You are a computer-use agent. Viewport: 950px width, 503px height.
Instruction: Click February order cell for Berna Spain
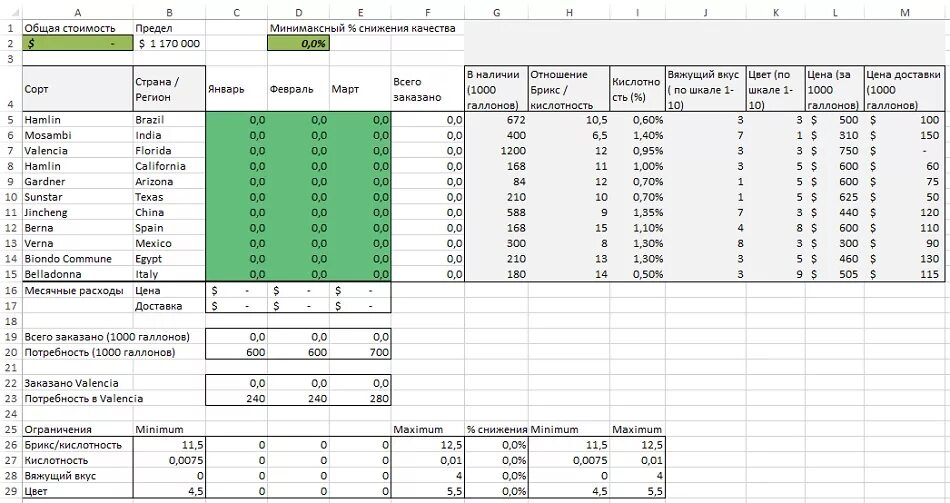(298, 228)
